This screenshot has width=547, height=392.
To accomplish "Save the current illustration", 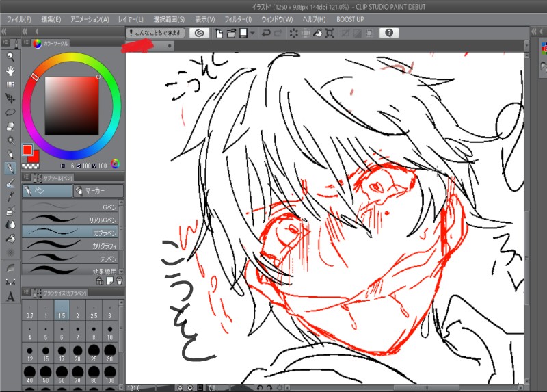I will pyautogui.click(x=243, y=33).
